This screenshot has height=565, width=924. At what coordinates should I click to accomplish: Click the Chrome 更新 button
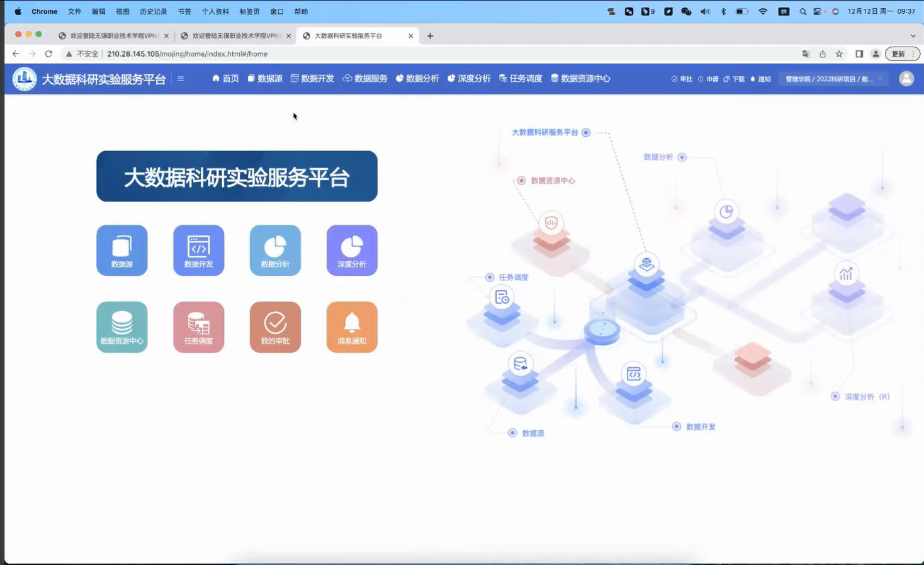898,54
